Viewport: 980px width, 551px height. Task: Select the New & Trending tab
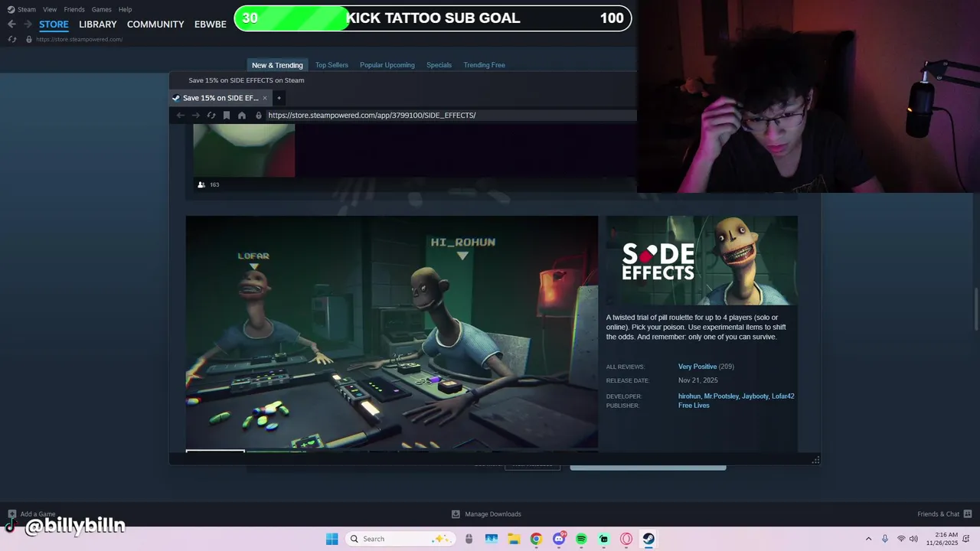coord(277,65)
